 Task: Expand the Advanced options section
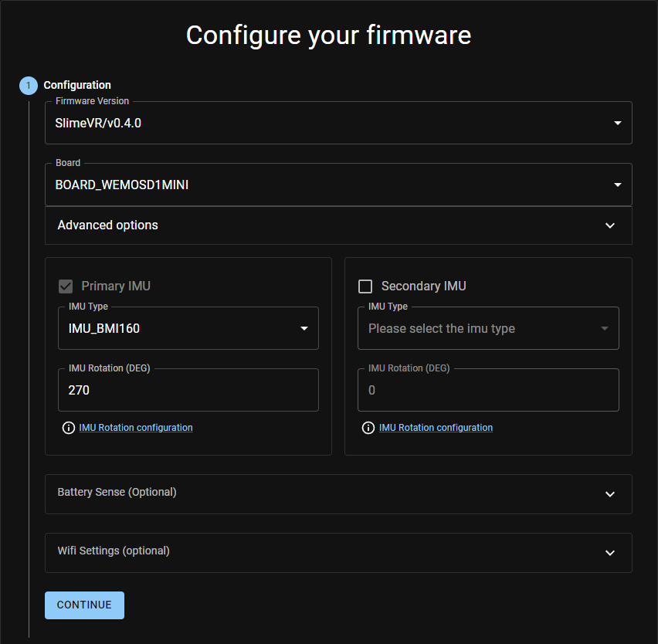[338, 225]
